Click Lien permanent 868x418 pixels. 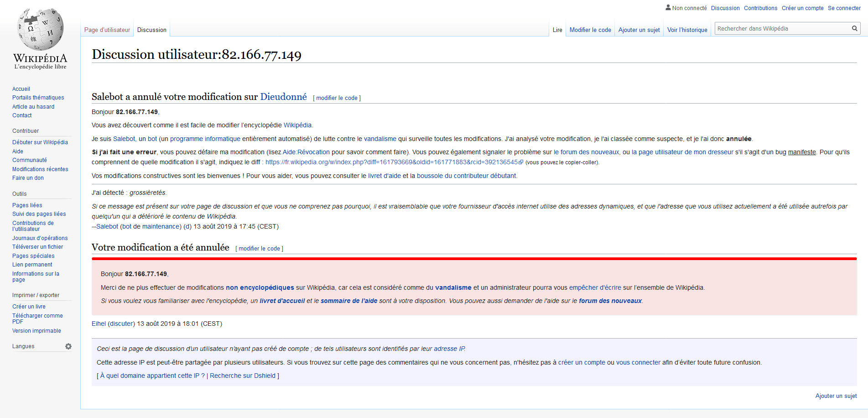click(32, 265)
